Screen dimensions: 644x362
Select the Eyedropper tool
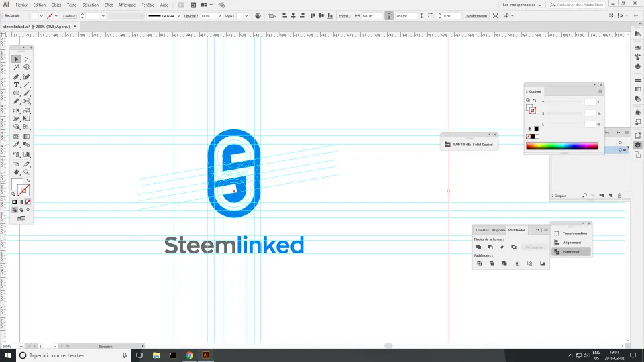pos(16,145)
